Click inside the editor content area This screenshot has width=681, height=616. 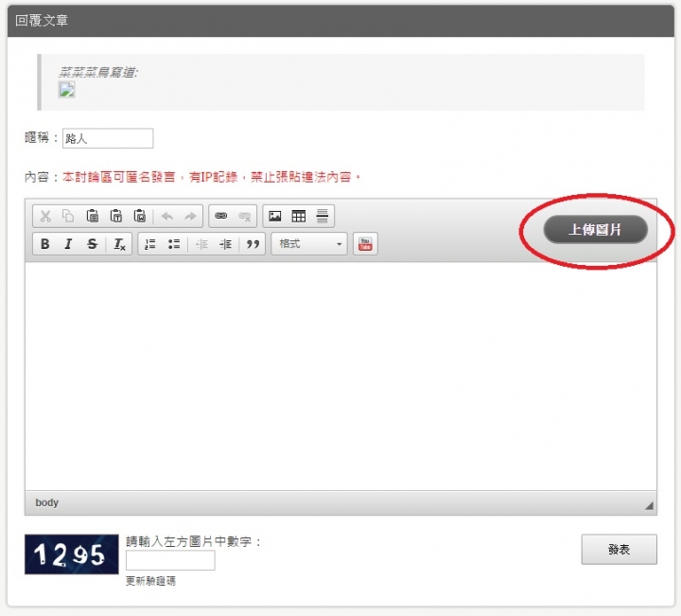(340, 377)
